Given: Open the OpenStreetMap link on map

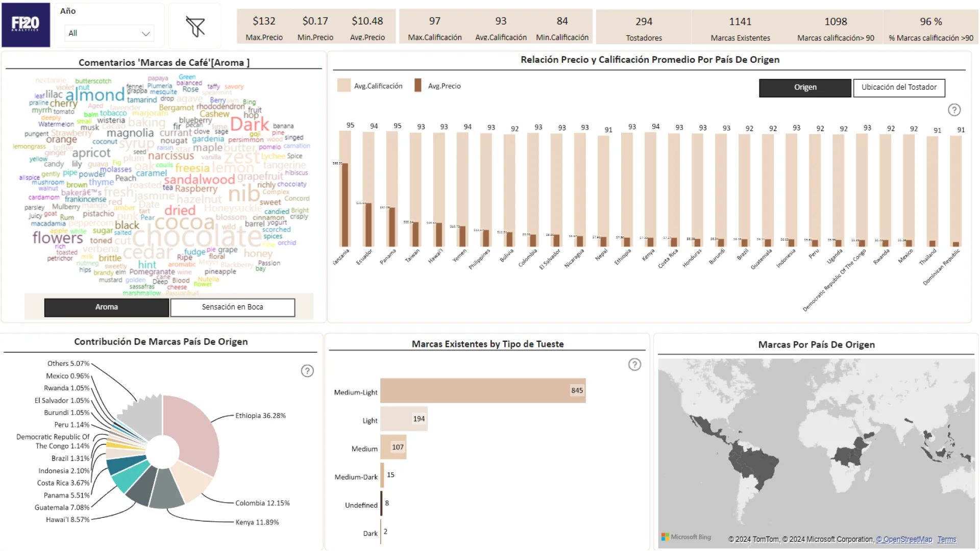Looking at the screenshot, I should point(904,539).
